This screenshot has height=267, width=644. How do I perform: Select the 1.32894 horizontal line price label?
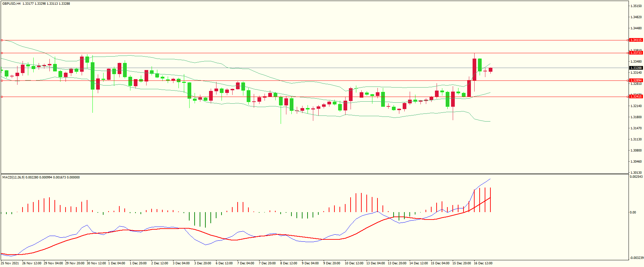636,80
